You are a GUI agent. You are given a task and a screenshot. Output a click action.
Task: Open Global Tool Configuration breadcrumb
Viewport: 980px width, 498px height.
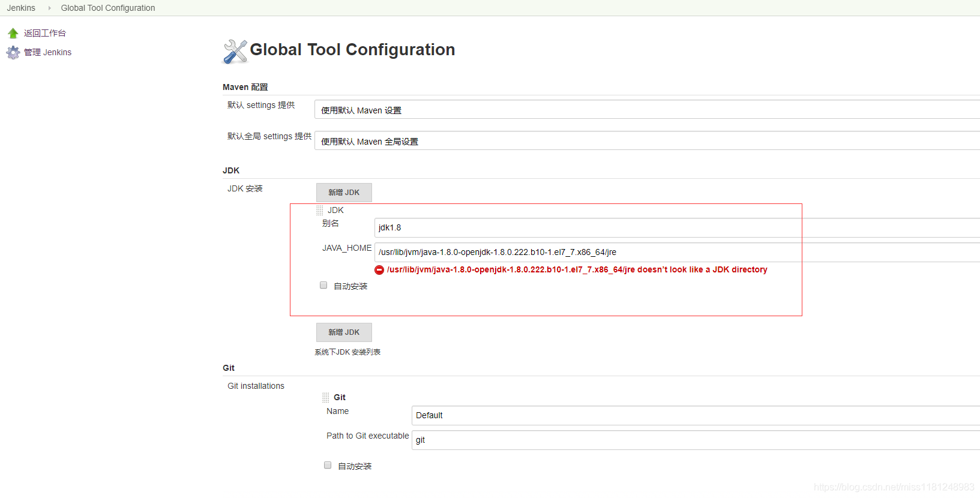[108, 8]
